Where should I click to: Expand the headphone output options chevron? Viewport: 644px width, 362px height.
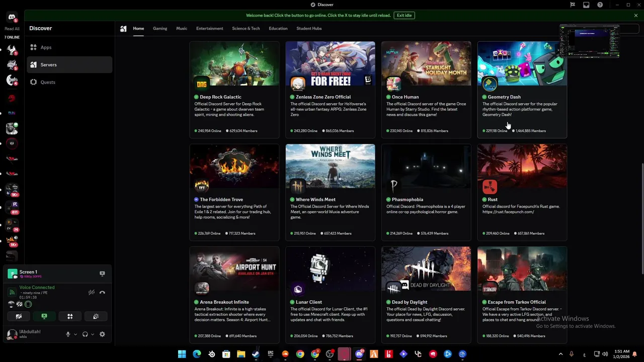93,334
